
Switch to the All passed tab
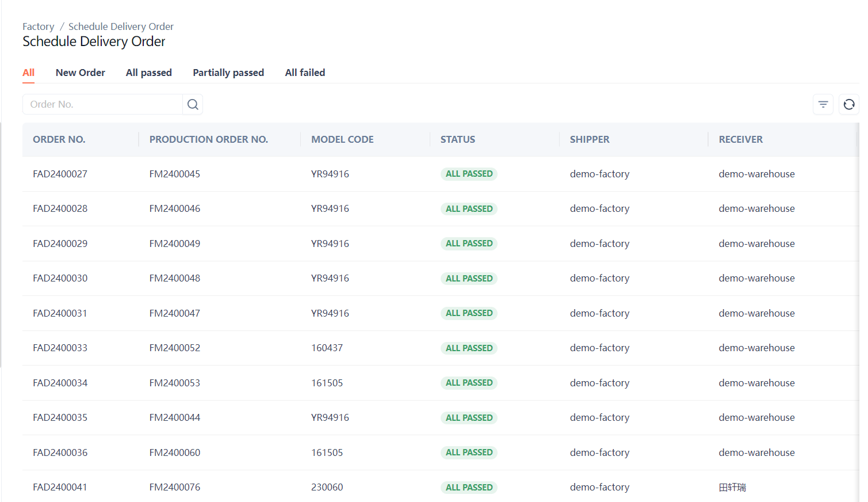coord(148,73)
